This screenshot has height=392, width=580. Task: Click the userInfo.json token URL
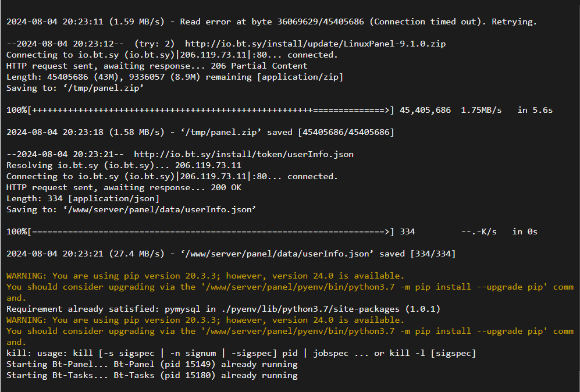244,154
